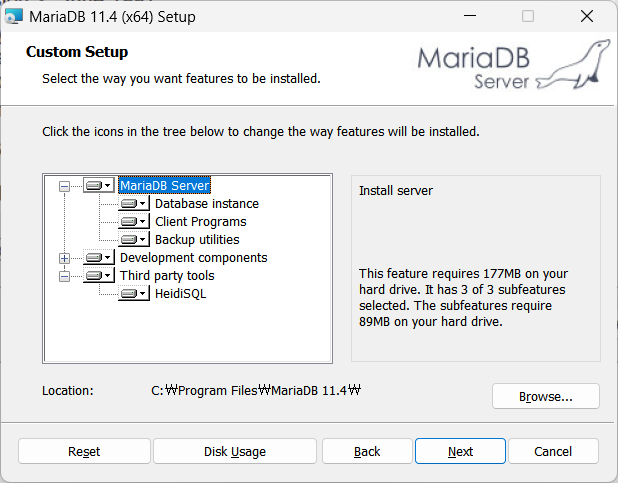Click the 'Install server' description text
This screenshot has width=618, height=483.
click(x=396, y=191)
